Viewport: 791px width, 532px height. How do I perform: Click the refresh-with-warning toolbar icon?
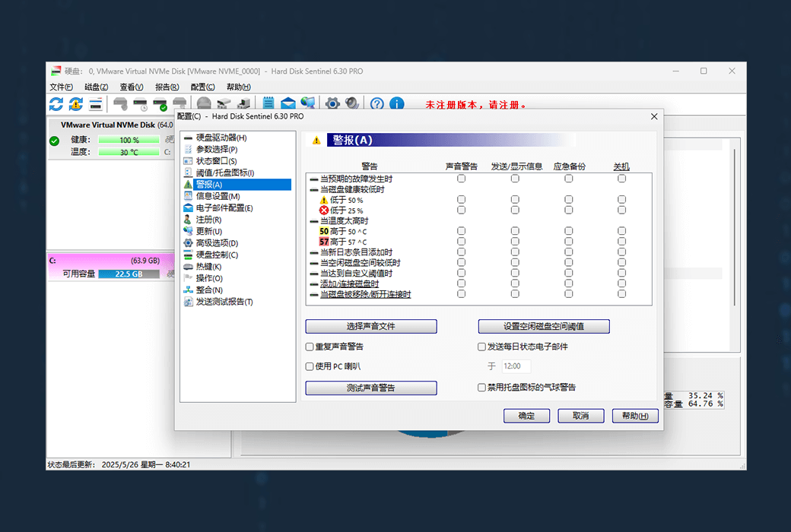(75, 104)
